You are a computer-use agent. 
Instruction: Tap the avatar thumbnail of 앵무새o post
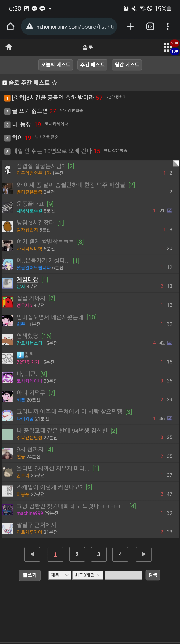(7, 302)
